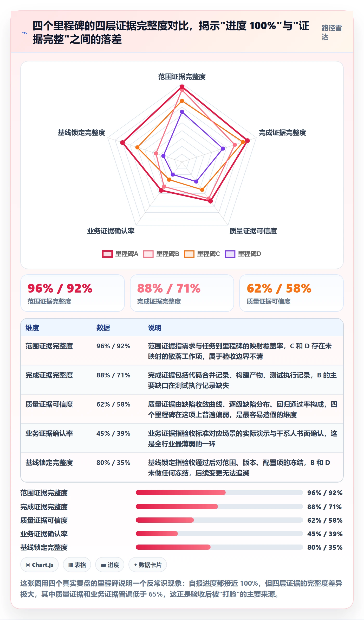The image size is (364, 620).
Task: Click the 业务证据确认率 progress bar
Action: tap(219, 534)
